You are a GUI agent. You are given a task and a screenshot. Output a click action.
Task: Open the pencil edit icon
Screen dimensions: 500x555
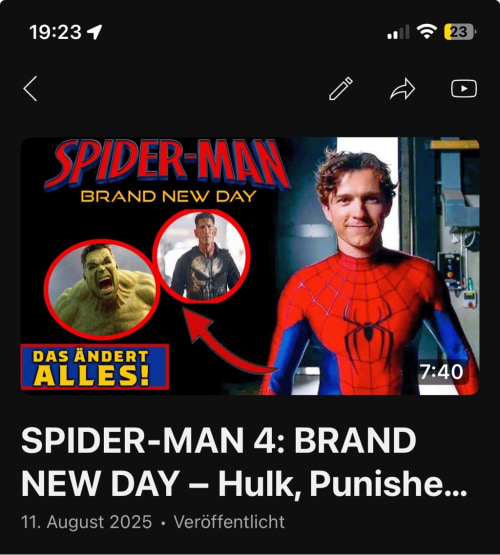pyautogui.click(x=341, y=88)
